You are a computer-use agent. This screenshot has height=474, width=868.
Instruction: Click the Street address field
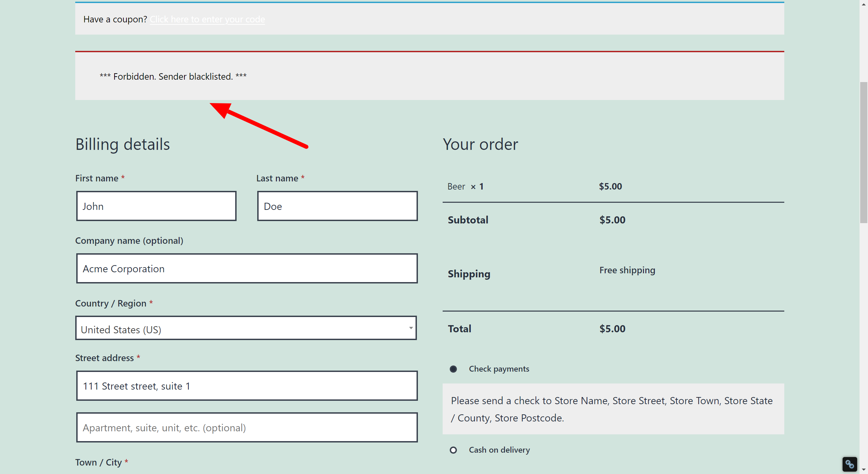[247, 386]
